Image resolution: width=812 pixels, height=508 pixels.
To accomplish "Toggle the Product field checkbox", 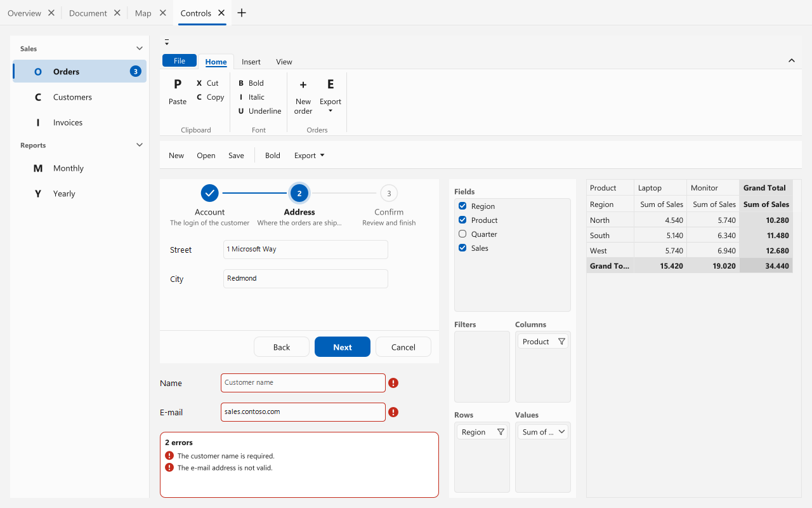I will click(462, 220).
